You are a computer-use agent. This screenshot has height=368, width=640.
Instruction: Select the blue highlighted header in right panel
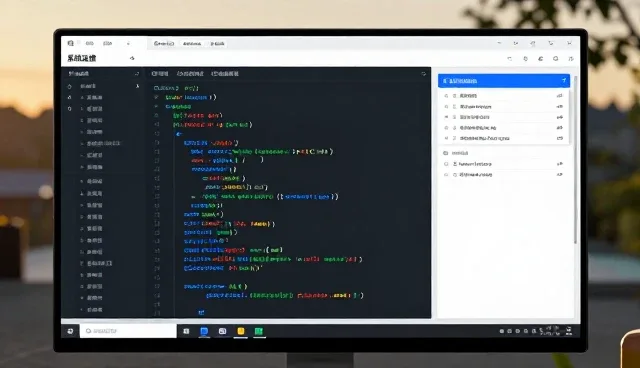click(x=504, y=81)
